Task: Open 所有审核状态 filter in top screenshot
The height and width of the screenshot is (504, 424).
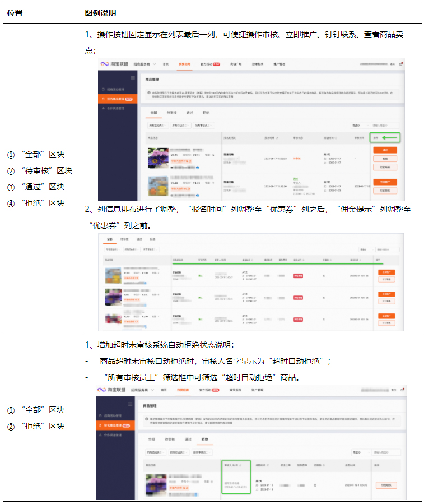Action: [x=203, y=126]
